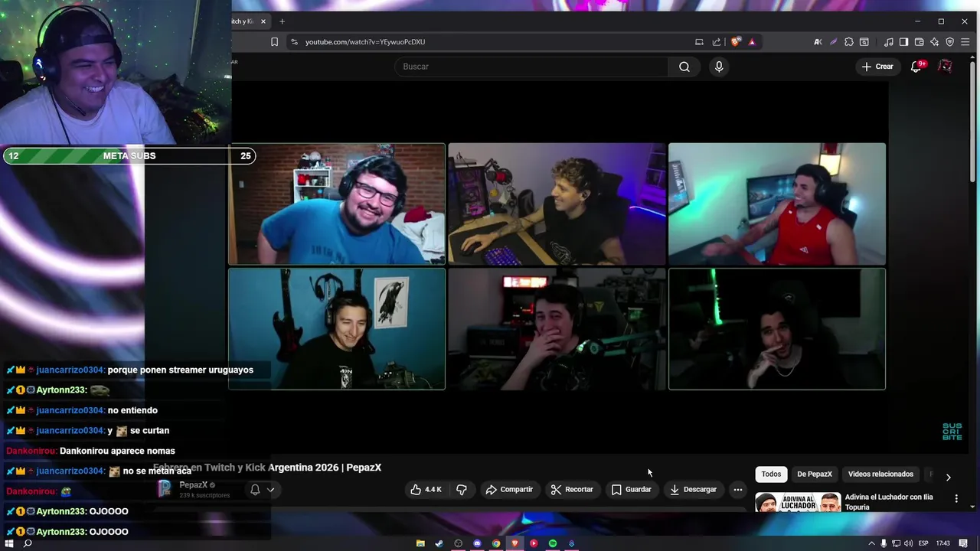Open YouTube notifications bell
Screen dimensions: 980x551
[x=916, y=67]
